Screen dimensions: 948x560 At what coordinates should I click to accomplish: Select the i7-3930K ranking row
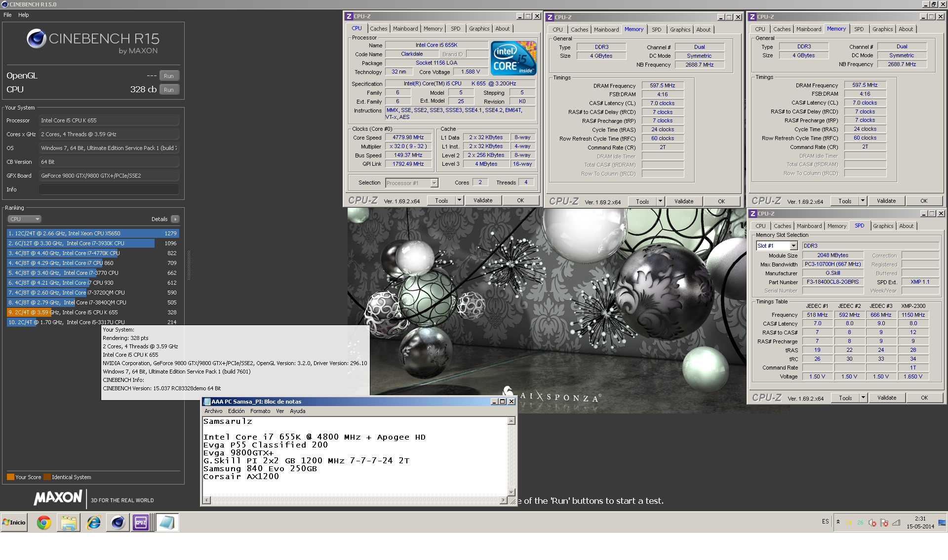tap(93, 243)
